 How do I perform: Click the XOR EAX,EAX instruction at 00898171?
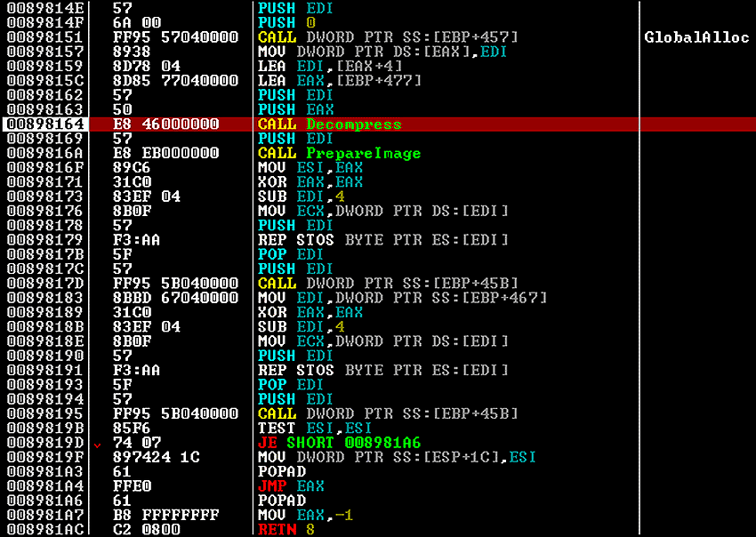click(x=311, y=181)
